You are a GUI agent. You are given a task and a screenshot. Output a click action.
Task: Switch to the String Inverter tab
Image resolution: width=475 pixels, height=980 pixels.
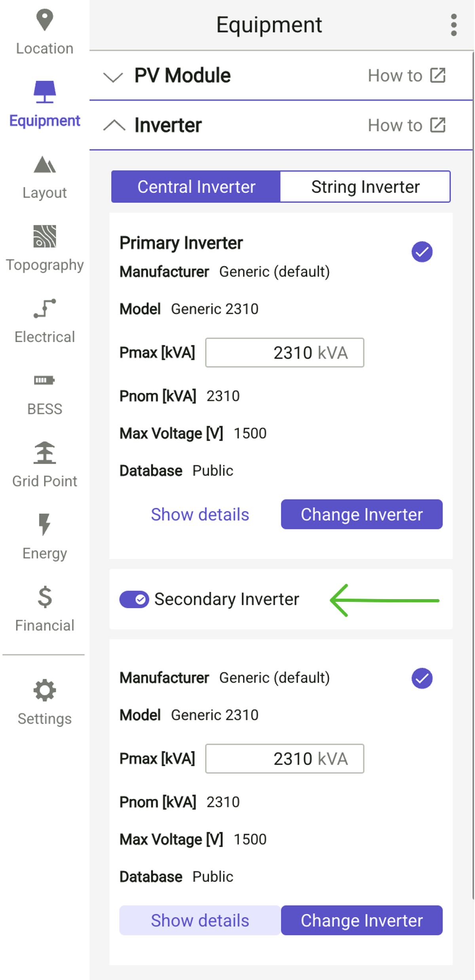(365, 186)
